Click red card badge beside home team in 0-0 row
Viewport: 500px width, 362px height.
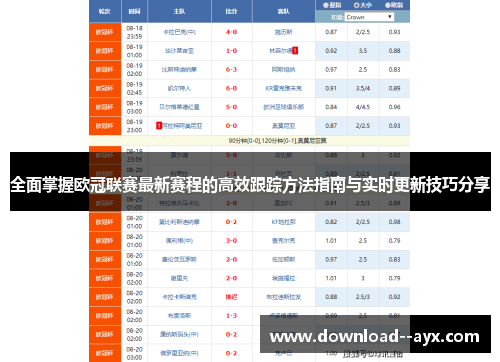159,126
